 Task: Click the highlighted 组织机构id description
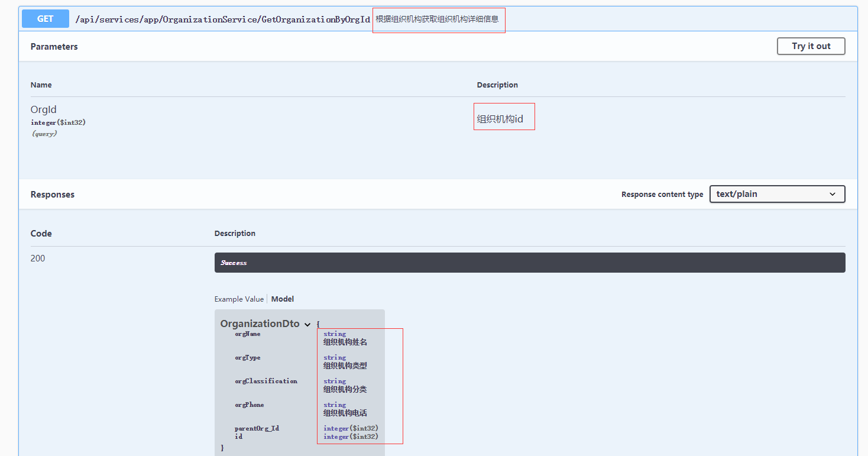[x=504, y=116]
